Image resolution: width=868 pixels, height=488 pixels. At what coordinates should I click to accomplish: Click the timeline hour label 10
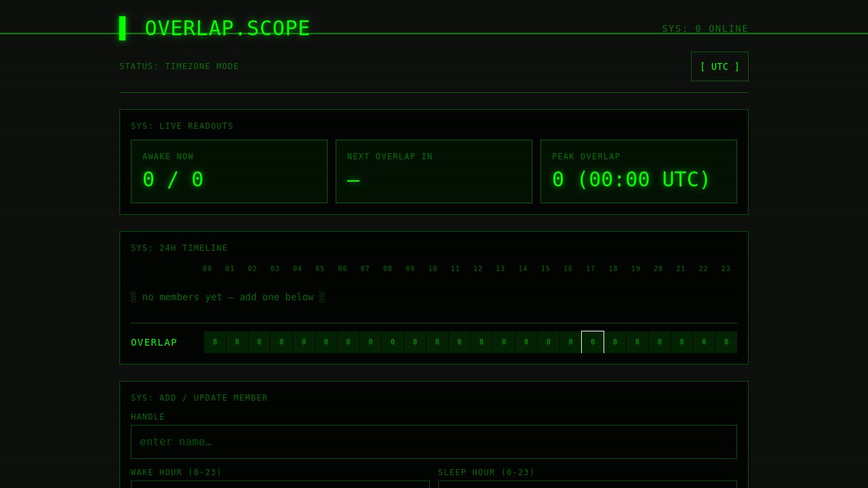(433, 269)
